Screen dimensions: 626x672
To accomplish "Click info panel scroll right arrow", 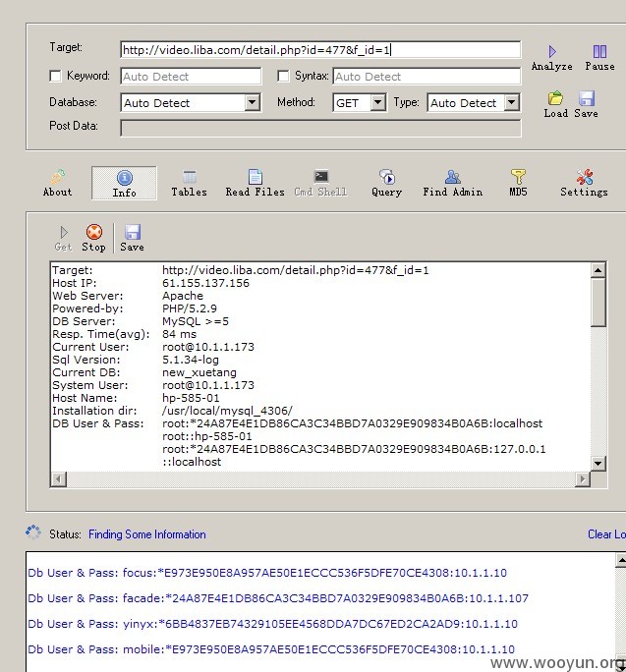I will click(x=582, y=478).
